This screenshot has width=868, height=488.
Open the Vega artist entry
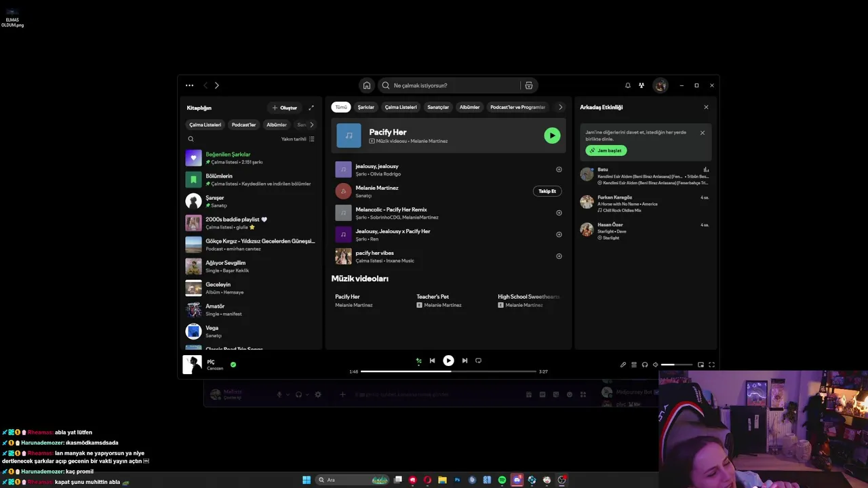tap(251, 331)
